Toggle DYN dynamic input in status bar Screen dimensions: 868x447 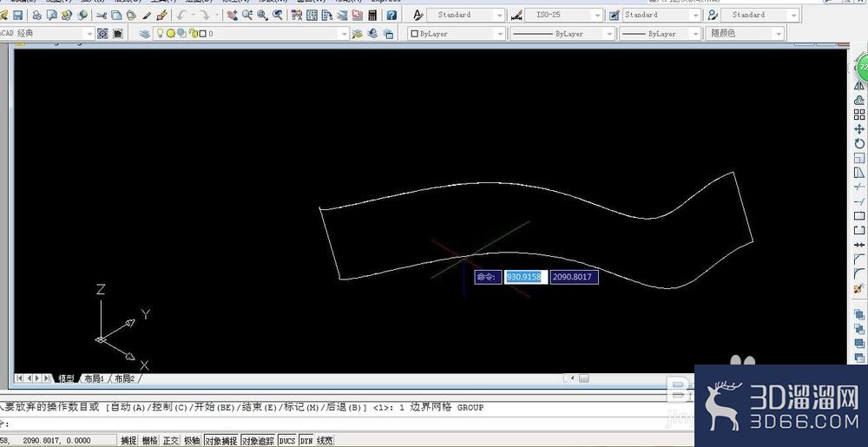pos(306,440)
